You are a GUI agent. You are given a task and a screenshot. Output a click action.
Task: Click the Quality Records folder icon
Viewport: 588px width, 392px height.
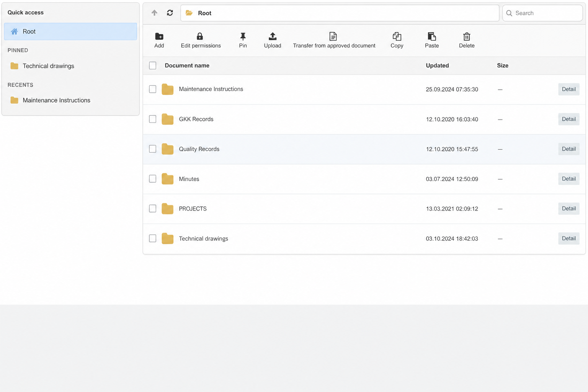[168, 149]
